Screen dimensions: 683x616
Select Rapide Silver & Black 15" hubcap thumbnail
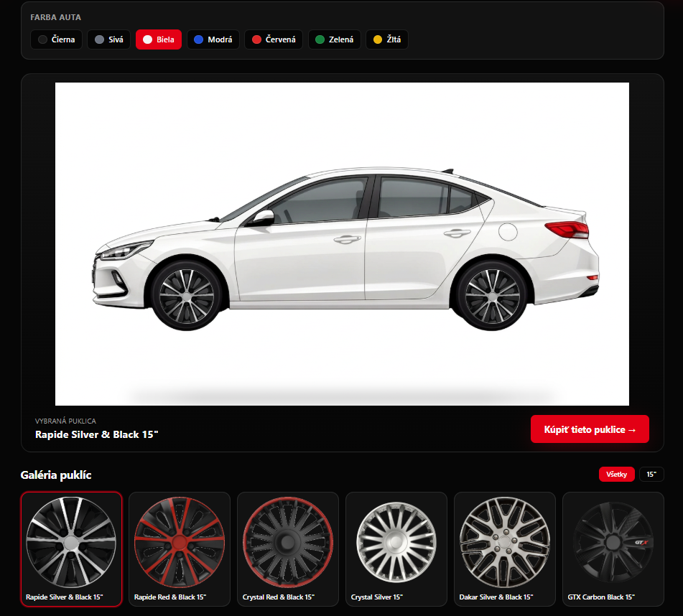[71, 549]
